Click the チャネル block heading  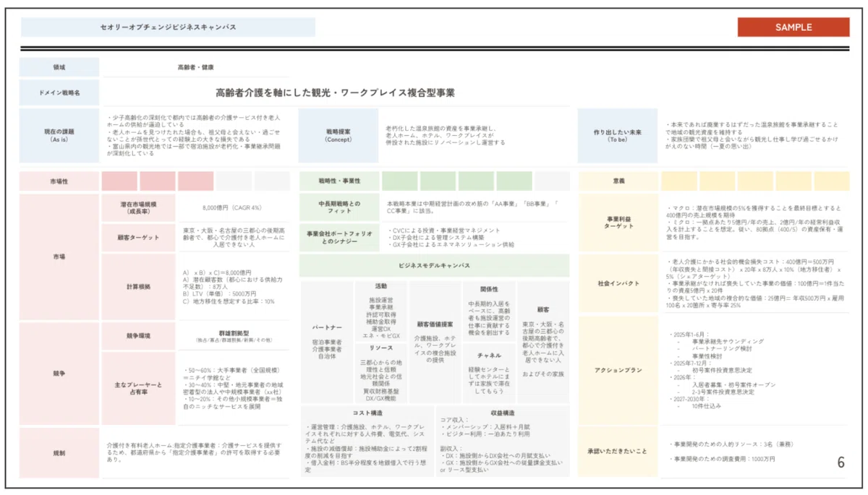pyautogui.click(x=489, y=356)
